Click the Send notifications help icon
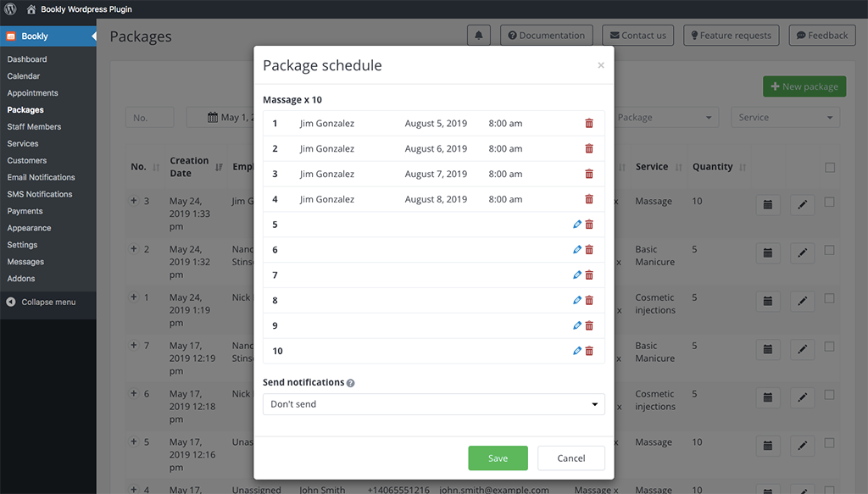 click(x=351, y=383)
